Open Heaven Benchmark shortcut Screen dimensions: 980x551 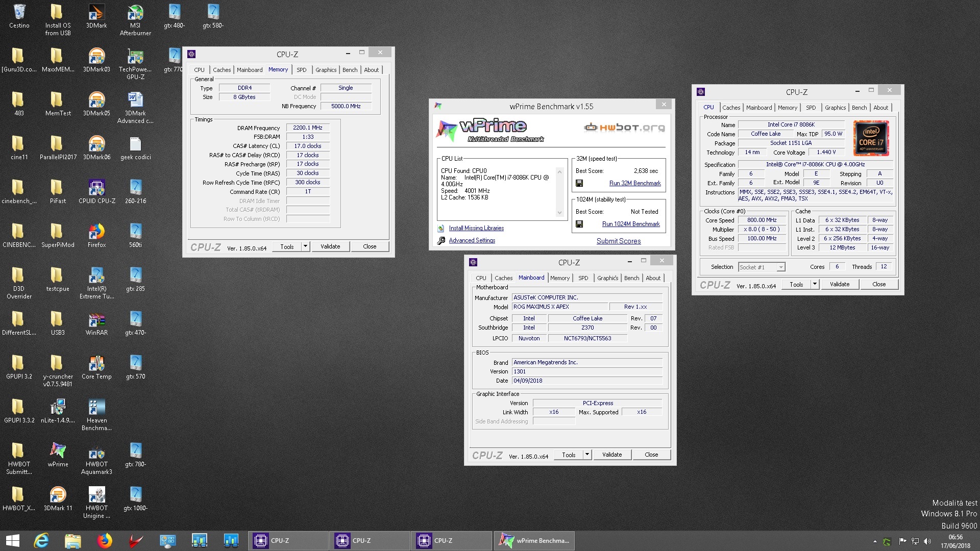click(96, 415)
